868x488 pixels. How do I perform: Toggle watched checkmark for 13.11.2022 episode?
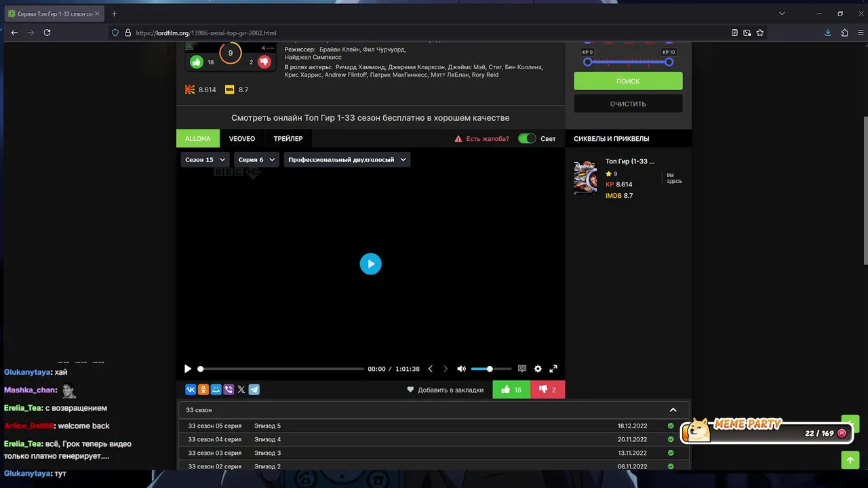(x=671, y=453)
